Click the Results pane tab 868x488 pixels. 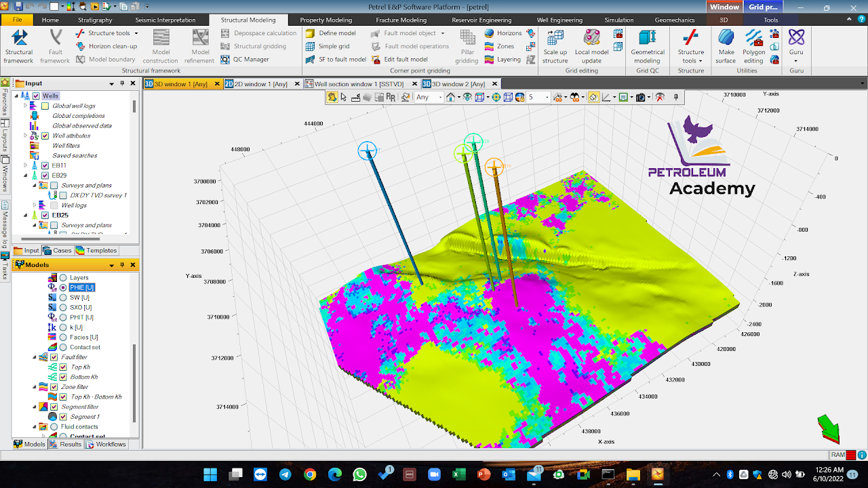click(x=65, y=444)
